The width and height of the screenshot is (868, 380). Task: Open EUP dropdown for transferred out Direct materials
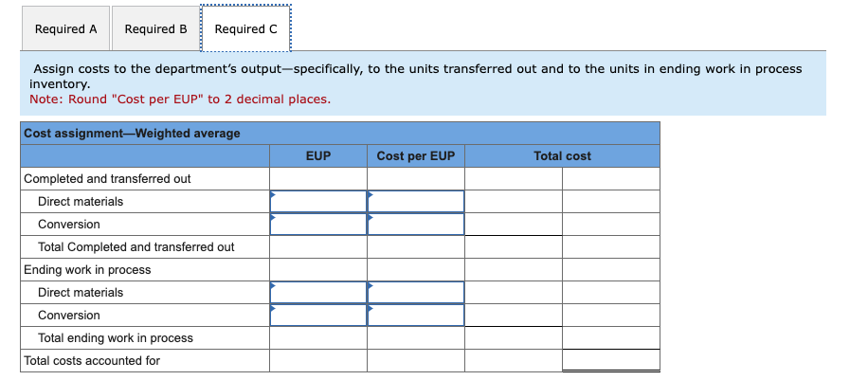pos(318,202)
